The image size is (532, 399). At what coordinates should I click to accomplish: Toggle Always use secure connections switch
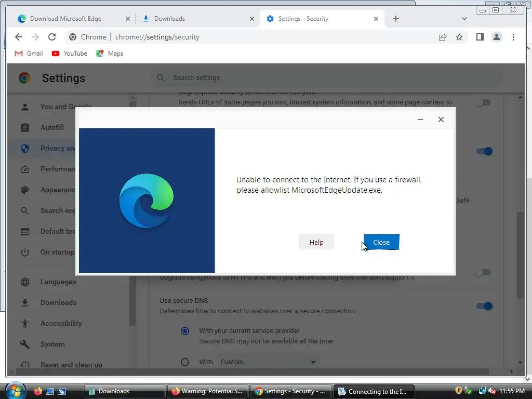click(484, 272)
